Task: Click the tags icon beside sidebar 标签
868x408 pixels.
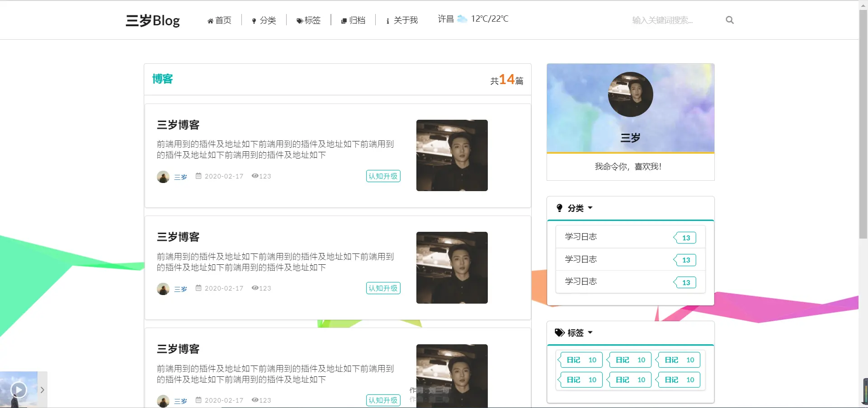Action: tap(560, 333)
